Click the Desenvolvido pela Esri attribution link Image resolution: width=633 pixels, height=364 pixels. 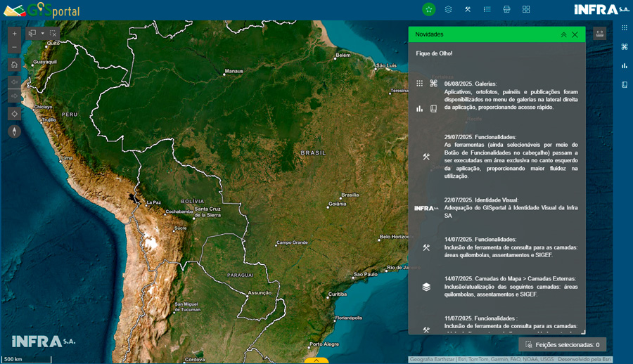584,359
